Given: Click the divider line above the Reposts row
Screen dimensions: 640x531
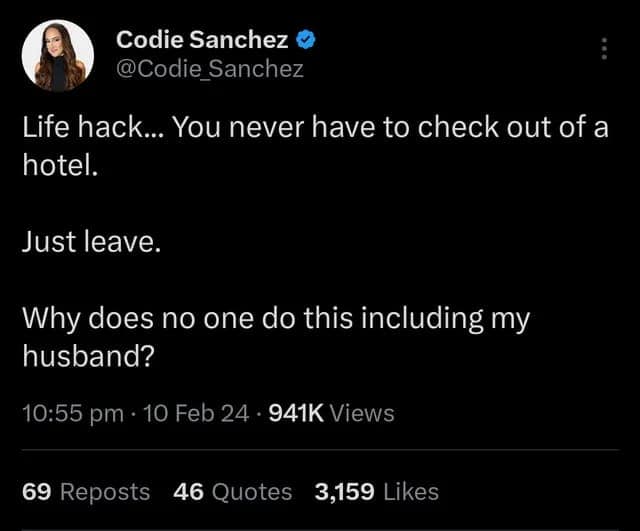Looking at the screenshot, I should coord(320,451).
